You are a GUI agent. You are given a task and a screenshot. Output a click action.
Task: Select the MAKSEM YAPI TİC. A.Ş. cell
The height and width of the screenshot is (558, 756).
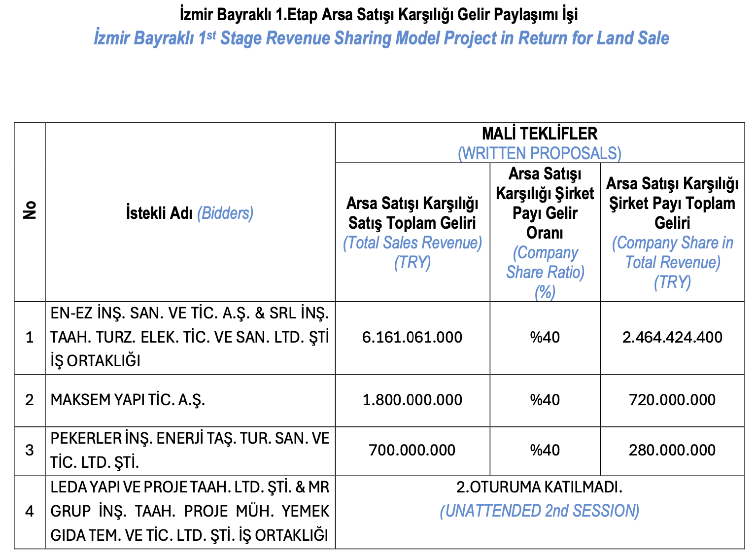[x=128, y=400]
